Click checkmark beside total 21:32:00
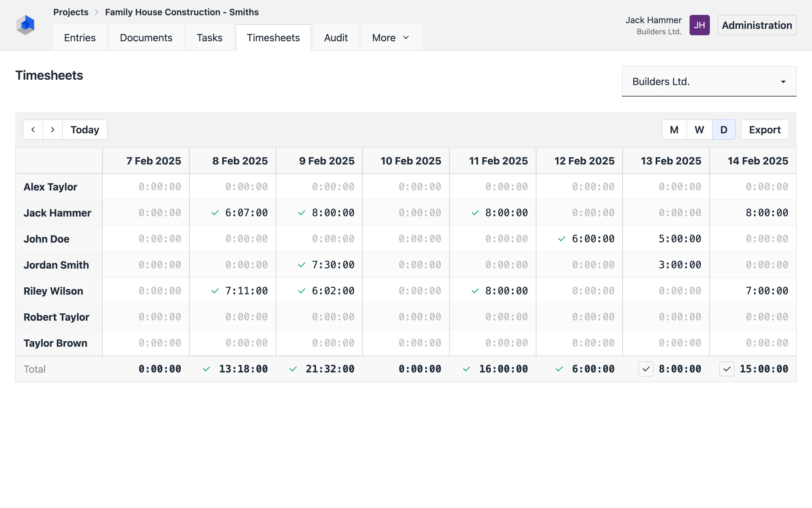This screenshot has width=812, height=508. [293, 369]
